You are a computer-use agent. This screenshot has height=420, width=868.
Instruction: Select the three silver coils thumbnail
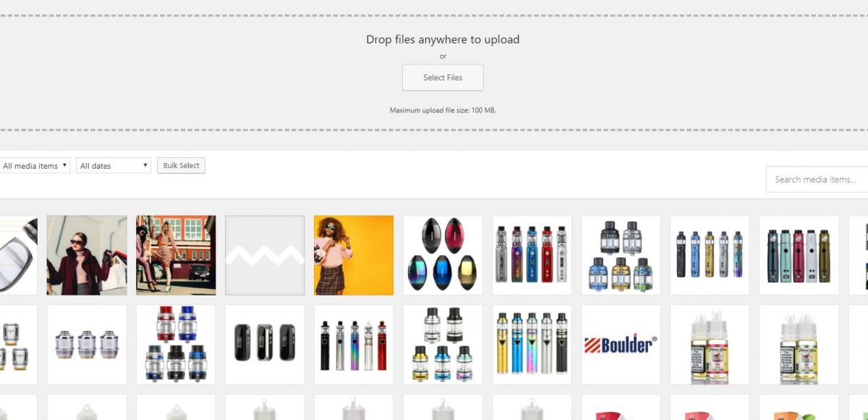87,344
